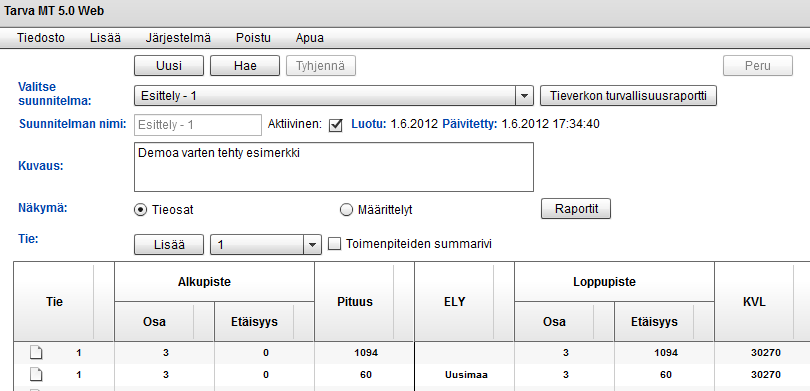Image resolution: width=810 pixels, height=391 pixels.
Task: Click the Lisää button next to Tie
Action: click(169, 245)
